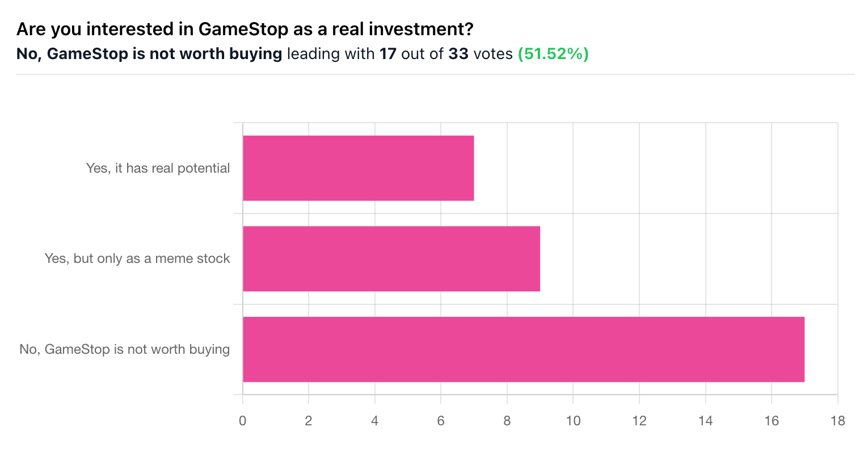This screenshot has height=452, width=868.
Task: Click the bold leading answer in the subtitle
Action: click(149, 54)
